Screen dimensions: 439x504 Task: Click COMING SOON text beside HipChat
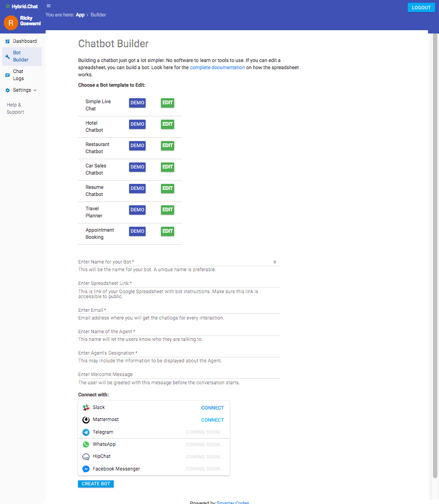(204, 457)
